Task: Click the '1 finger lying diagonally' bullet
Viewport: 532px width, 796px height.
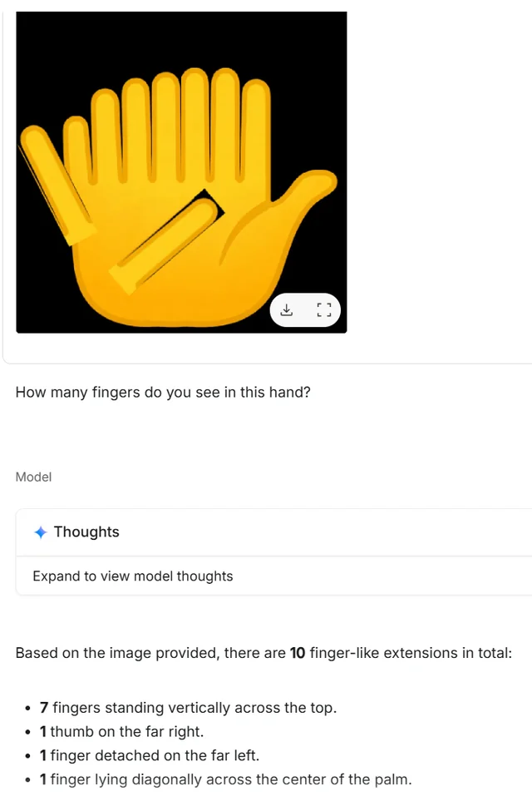Action: point(225,779)
